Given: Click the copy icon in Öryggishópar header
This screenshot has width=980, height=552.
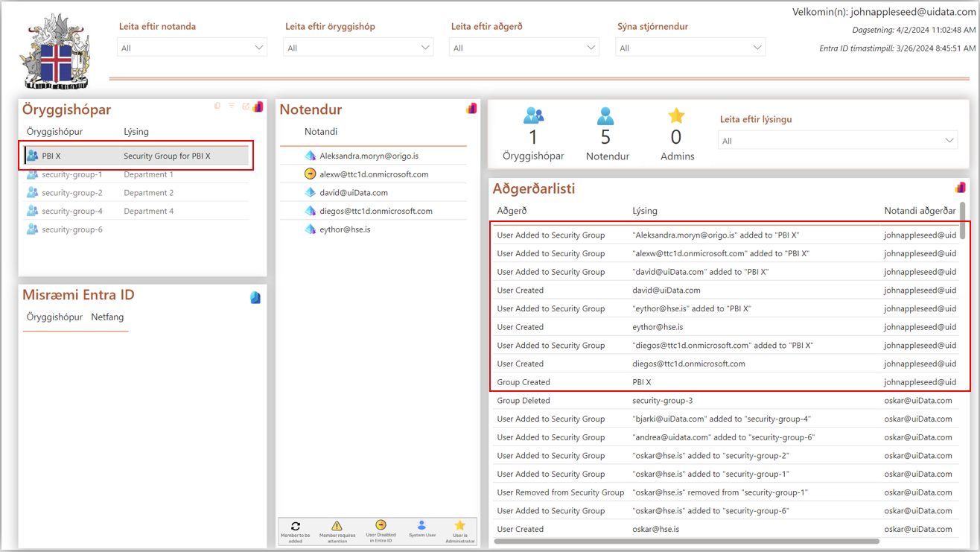Looking at the screenshot, I should point(217,107).
